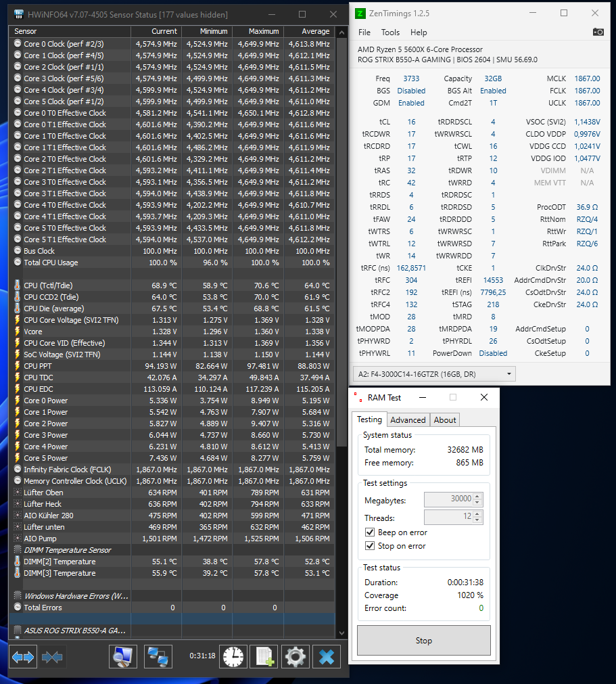Click icon beside DIMM Temperature Sensor header
The image size is (616, 684).
point(18,549)
